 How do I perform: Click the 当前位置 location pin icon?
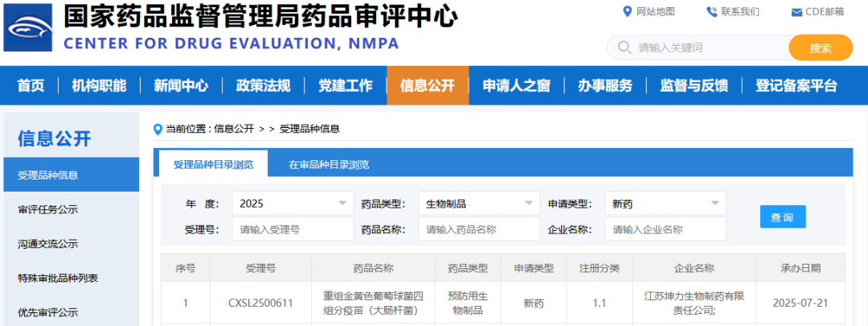pyautogui.click(x=158, y=129)
